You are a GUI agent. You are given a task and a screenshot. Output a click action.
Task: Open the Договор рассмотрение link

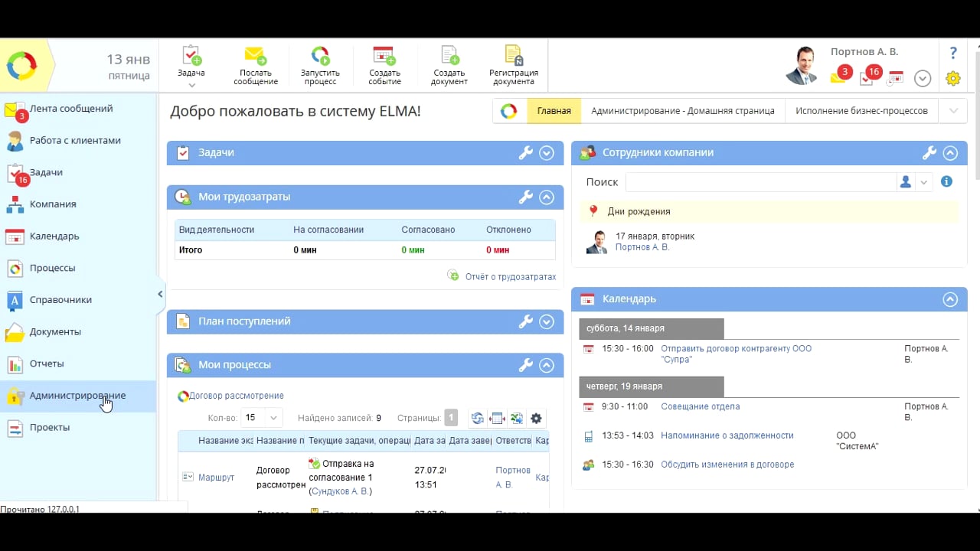point(237,396)
